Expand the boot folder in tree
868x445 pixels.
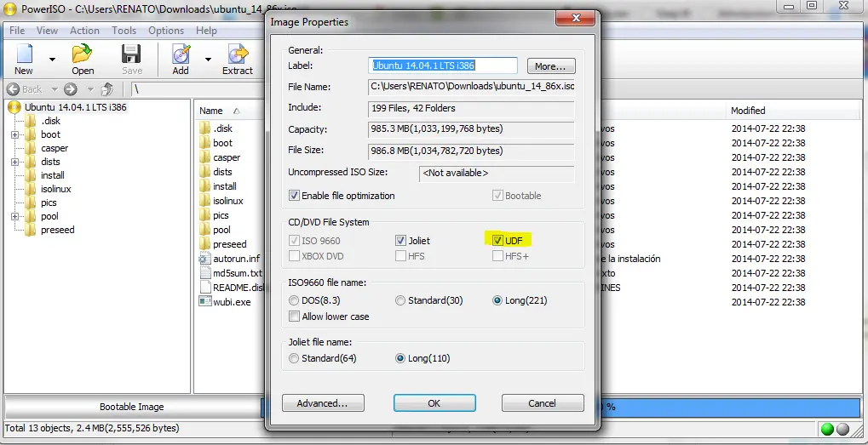coord(15,134)
